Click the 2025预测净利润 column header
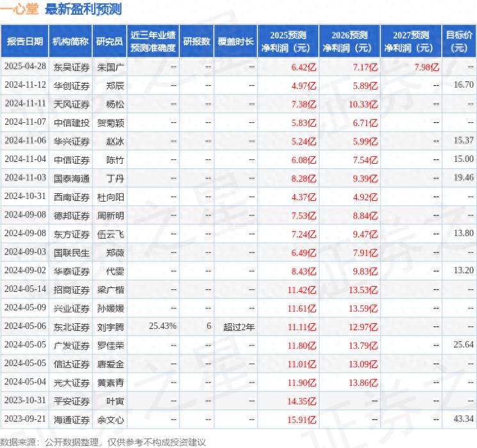Screen dimensions: 477x448 [288, 42]
